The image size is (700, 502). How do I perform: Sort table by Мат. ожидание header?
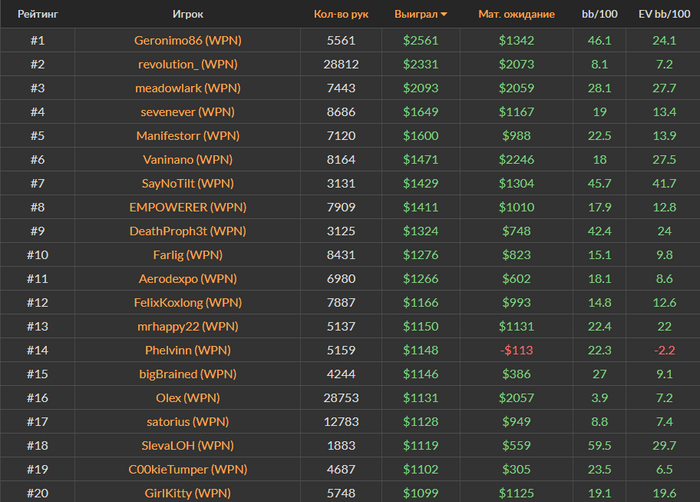coord(517,14)
